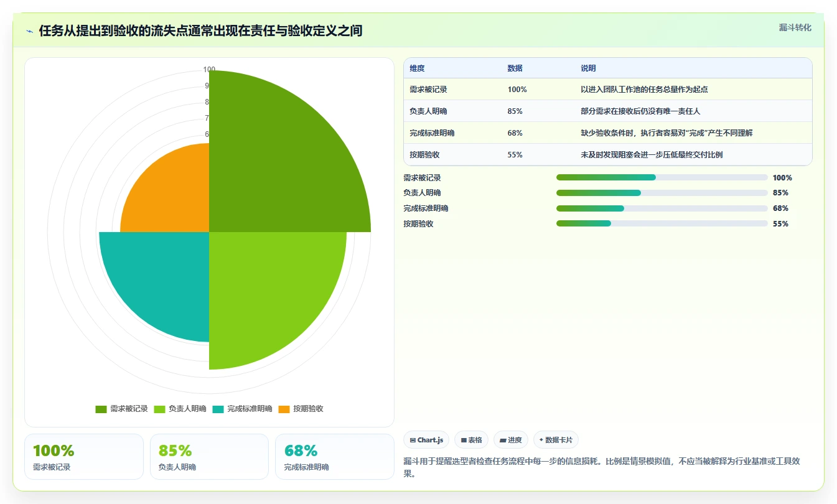Click the 完成标准明确 68% progress bar
The image size is (837, 504).
[x=662, y=208]
